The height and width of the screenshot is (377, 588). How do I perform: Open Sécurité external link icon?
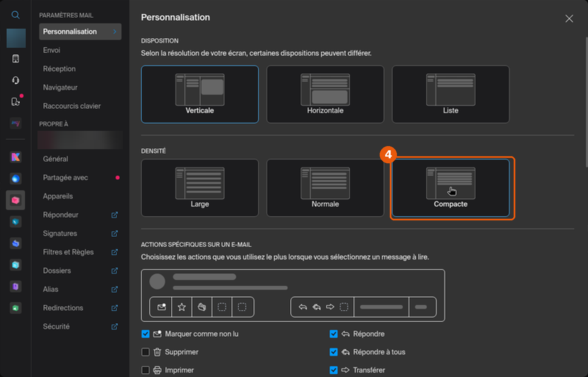(114, 327)
